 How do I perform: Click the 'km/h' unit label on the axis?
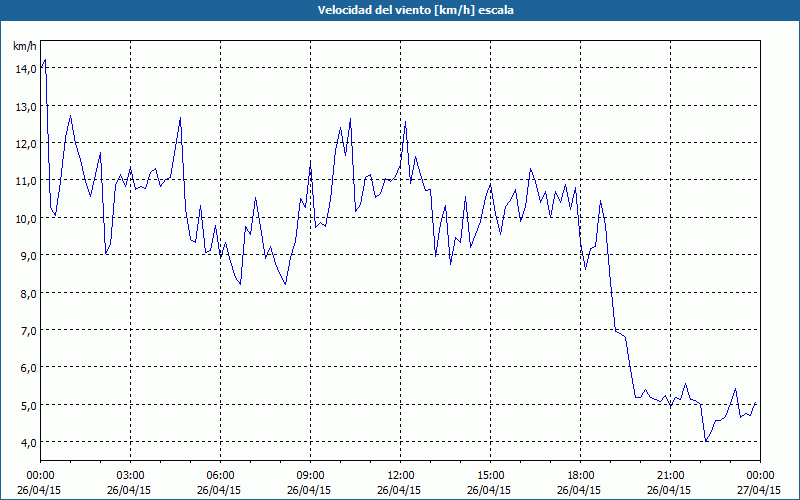(25, 46)
